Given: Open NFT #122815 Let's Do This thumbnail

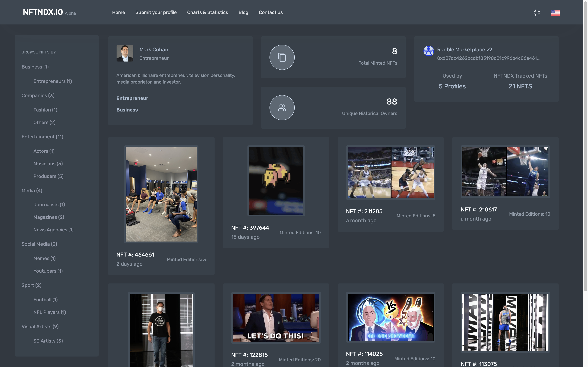Looking at the screenshot, I should coord(276,317).
